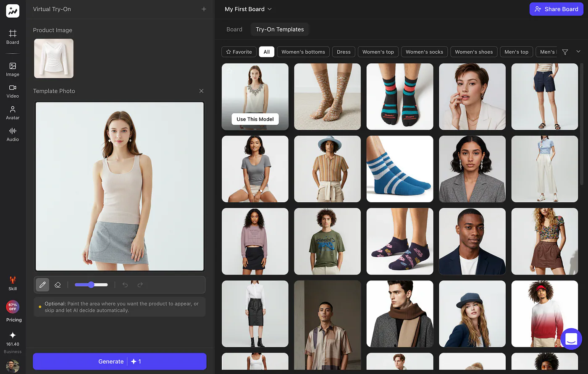588x374 pixels.
Task: Select the navy patterned ankle socks template
Action: 400,241
